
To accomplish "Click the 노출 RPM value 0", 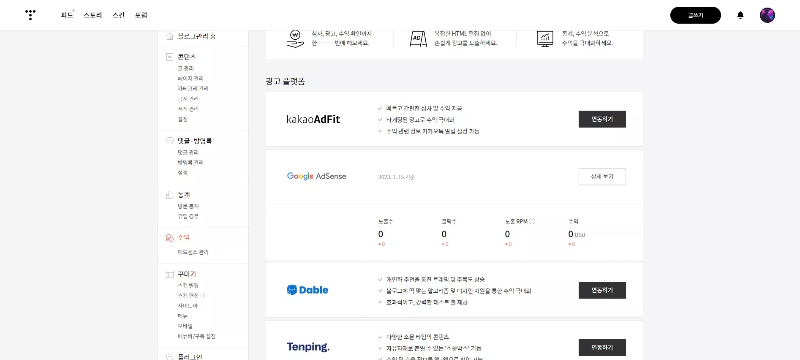I will coord(507,234).
